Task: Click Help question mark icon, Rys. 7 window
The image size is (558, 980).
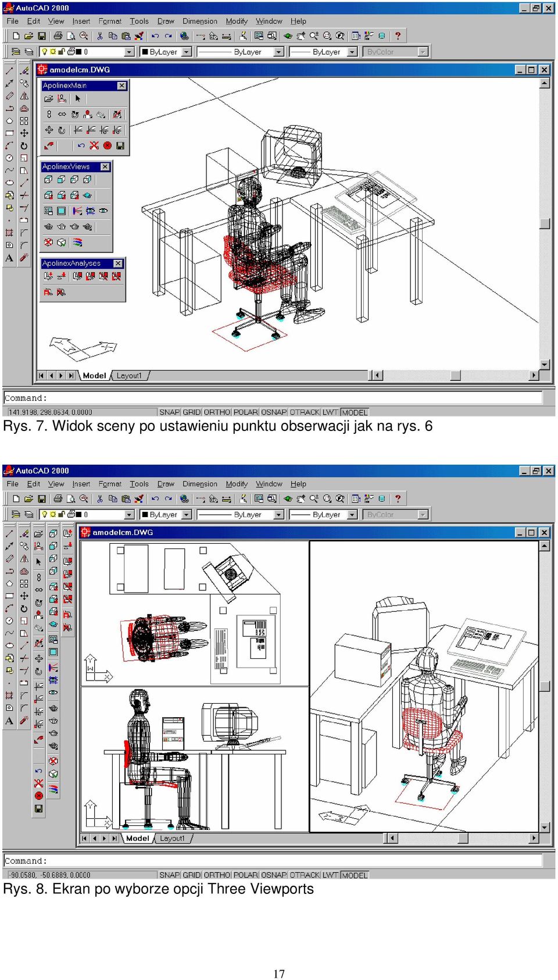Action: (398, 36)
